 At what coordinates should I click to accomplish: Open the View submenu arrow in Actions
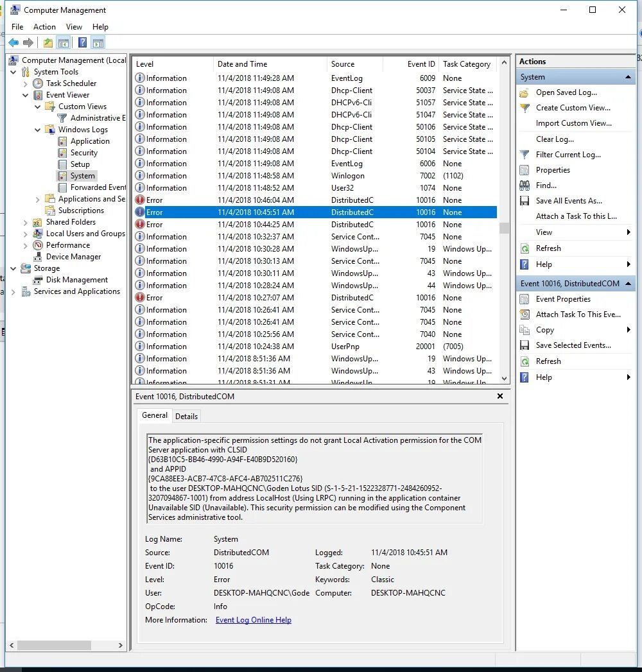629,232
